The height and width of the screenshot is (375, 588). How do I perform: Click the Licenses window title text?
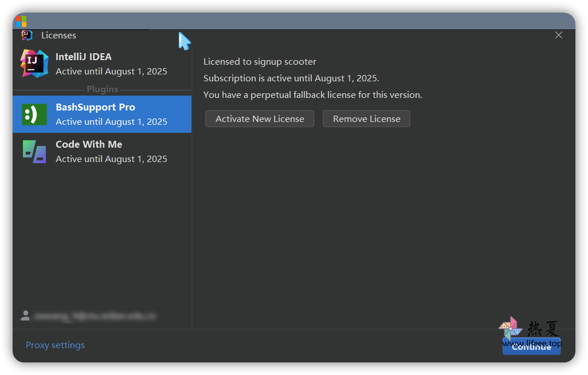[58, 35]
